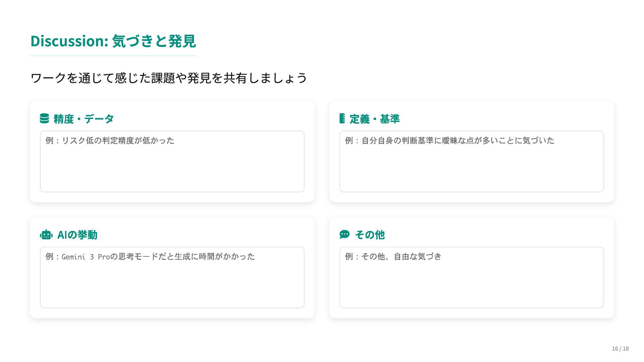Click the 定義・基準 heading text
The width and height of the screenshot is (644, 362).
375,119
